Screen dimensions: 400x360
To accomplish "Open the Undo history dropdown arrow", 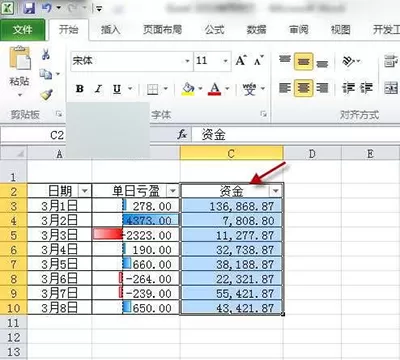I will 59,8.
